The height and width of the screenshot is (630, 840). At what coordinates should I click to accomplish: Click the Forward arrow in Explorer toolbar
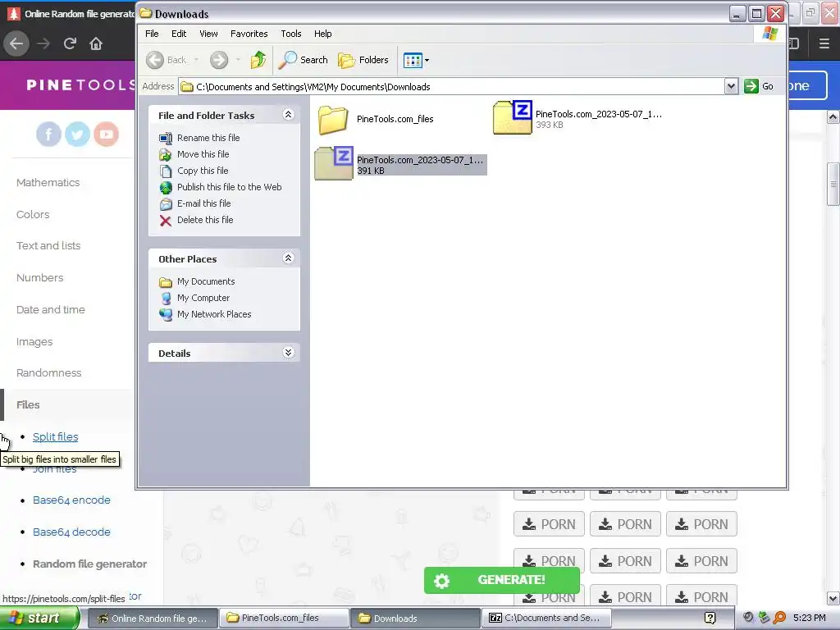(218, 59)
